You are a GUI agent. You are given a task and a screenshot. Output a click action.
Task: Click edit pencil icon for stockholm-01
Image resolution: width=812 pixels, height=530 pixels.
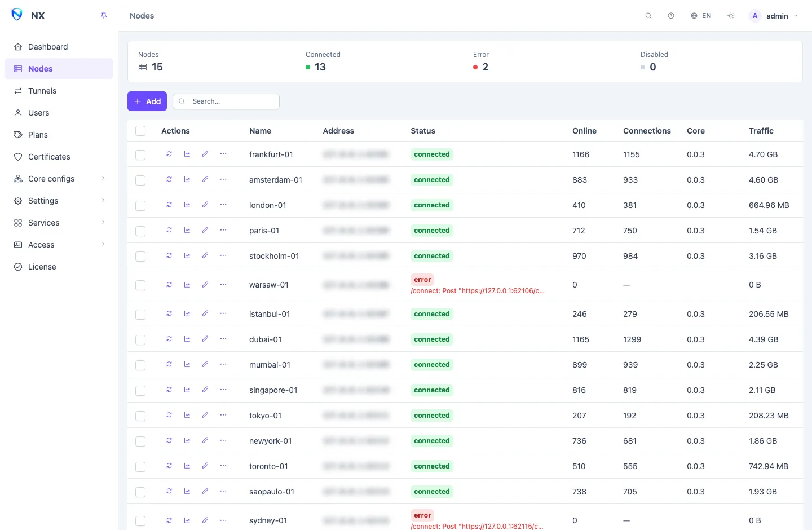(x=205, y=255)
